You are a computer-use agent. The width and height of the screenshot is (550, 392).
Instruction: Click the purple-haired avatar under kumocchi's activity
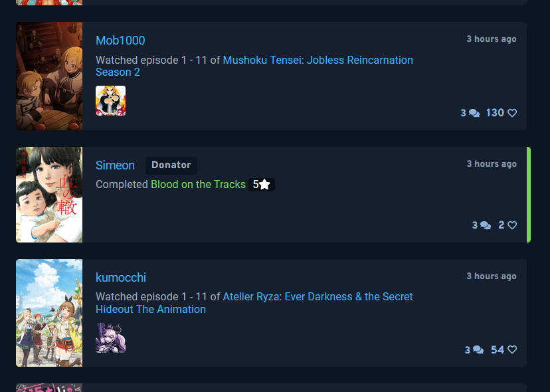110,338
